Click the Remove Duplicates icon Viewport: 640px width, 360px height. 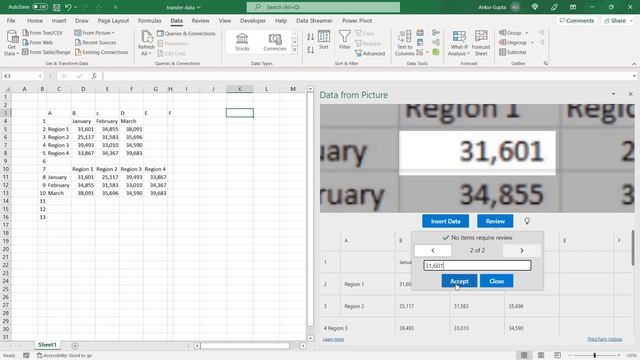[420, 42]
